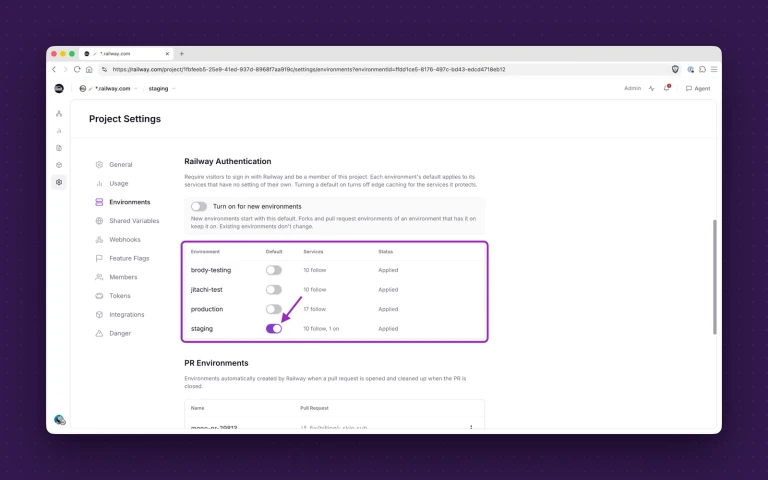Image resolution: width=768 pixels, height=480 pixels.
Task: Open General settings
Action: [x=114, y=165]
